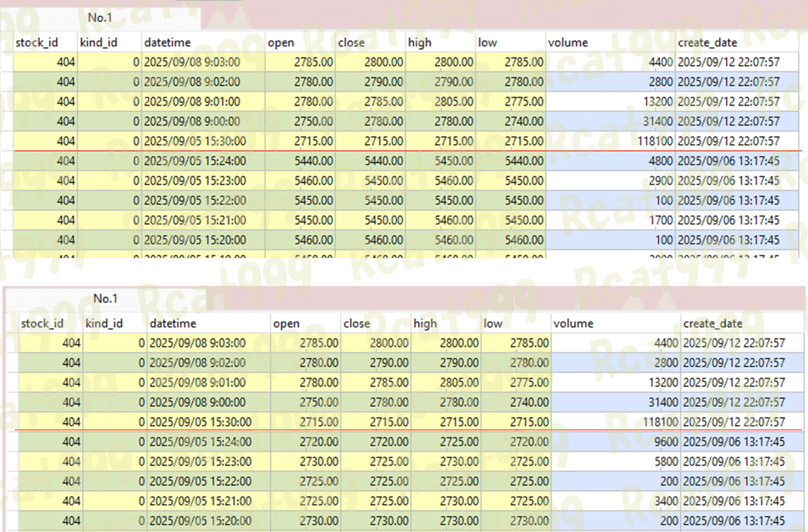
Task: Select volume cell 9600 in lower table
Action: pos(615,442)
